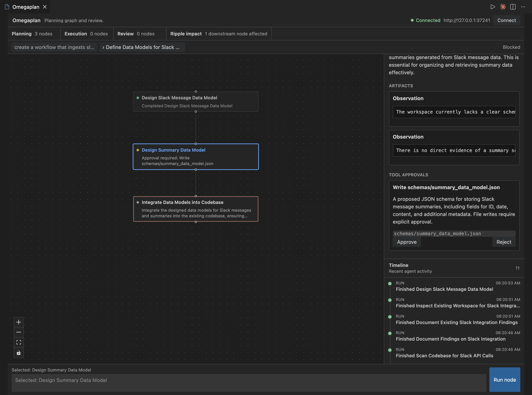Screen dimensions: 532x395
Task: Click the orange starburst assistant icon
Action: tap(503, 7)
